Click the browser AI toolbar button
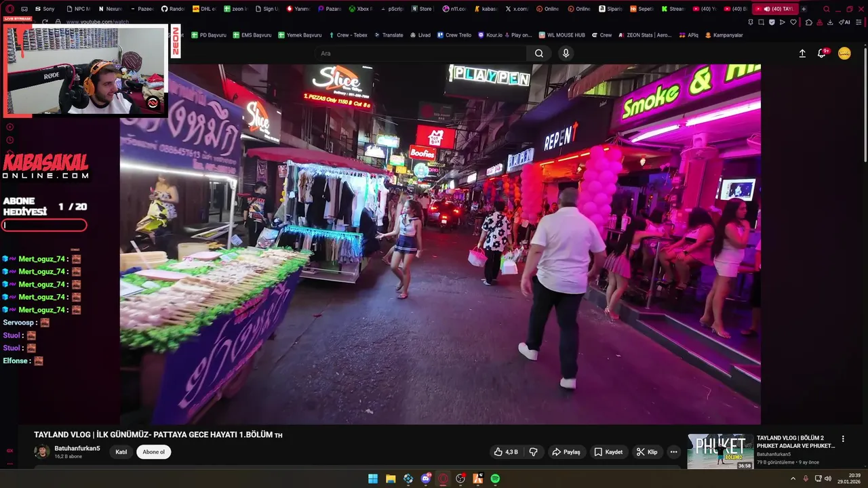This screenshot has height=488, width=868. [844, 22]
